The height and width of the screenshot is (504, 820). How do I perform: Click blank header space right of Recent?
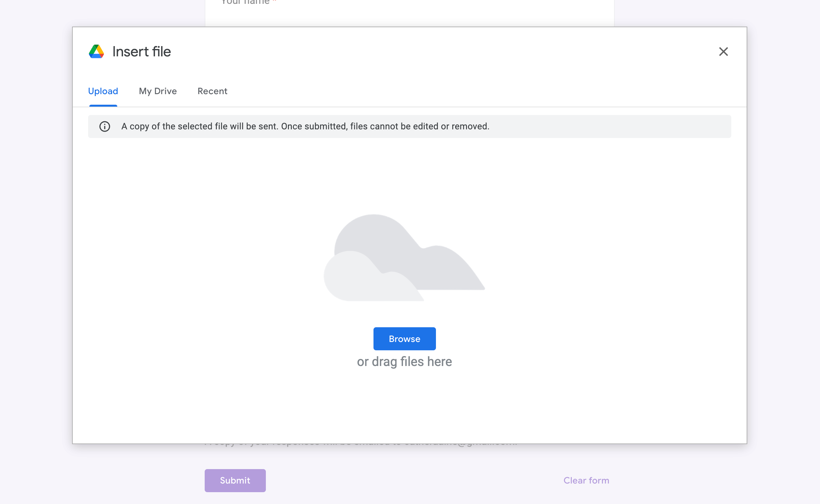click(467, 91)
